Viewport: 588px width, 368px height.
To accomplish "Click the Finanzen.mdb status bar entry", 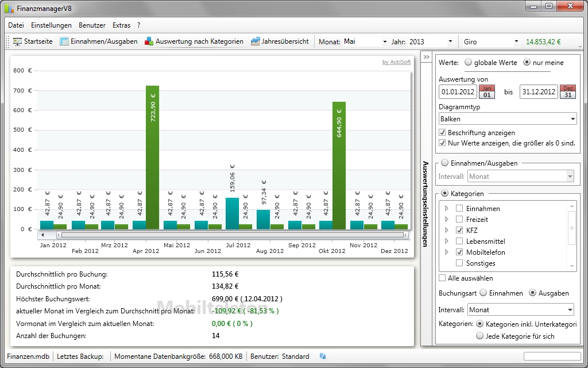I will [29, 356].
